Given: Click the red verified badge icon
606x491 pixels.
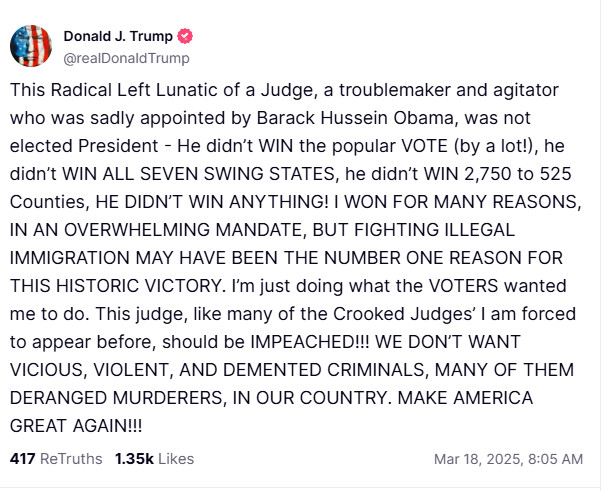Looking at the screenshot, I should pyautogui.click(x=185, y=36).
